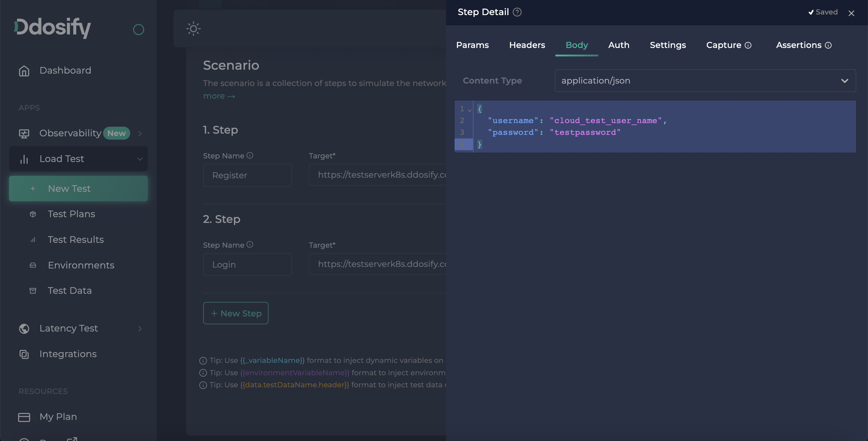
Task: Click the Dashboard home icon
Action: (24, 71)
